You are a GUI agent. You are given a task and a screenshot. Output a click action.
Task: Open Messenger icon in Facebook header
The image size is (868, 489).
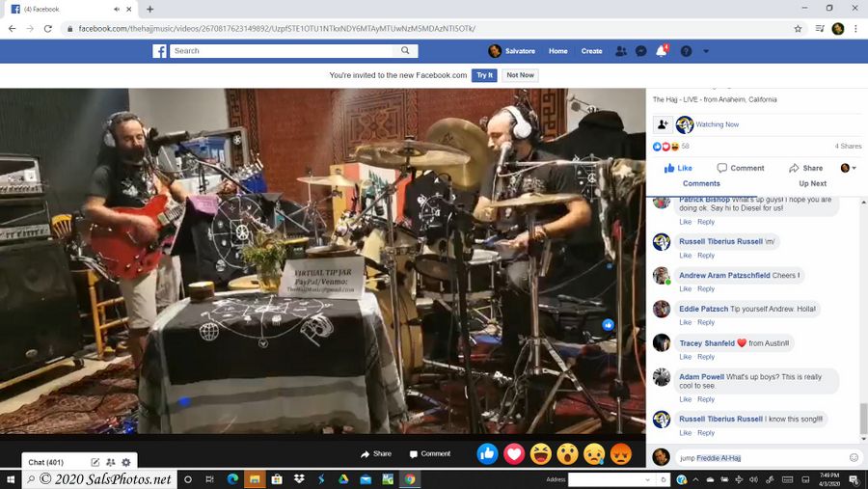(640, 51)
